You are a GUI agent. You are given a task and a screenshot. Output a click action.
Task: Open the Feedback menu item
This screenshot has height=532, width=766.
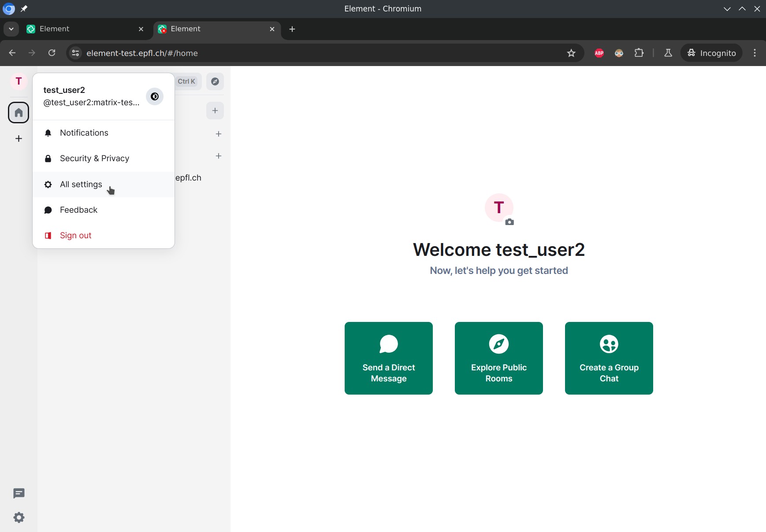pos(78,210)
